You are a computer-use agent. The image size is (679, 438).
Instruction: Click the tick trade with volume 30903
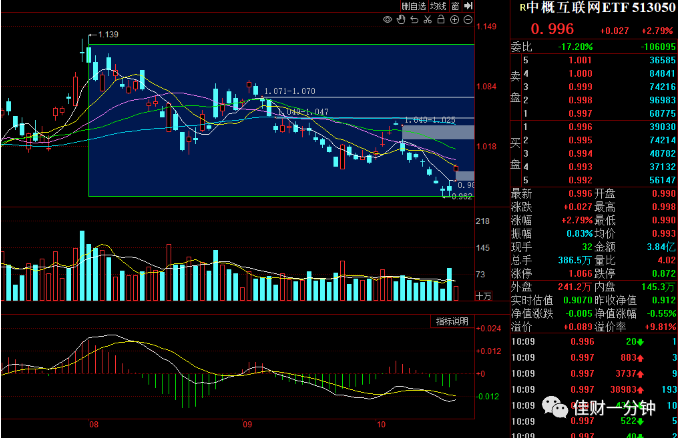pos(627,390)
